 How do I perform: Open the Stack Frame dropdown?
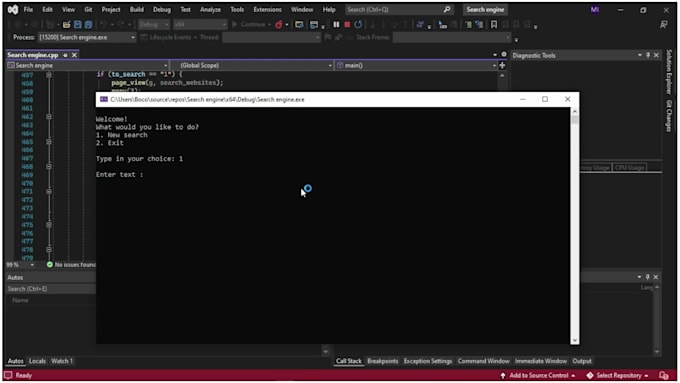452,37
